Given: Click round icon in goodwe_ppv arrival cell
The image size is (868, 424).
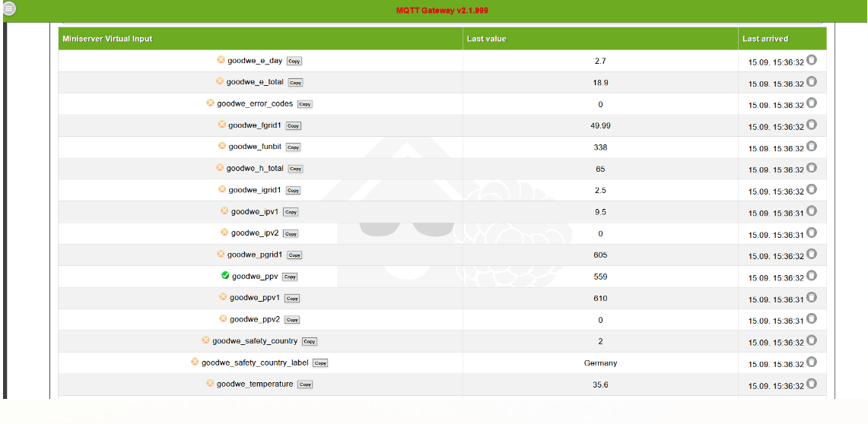Looking at the screenshot, I should click(x=812, y=276).
